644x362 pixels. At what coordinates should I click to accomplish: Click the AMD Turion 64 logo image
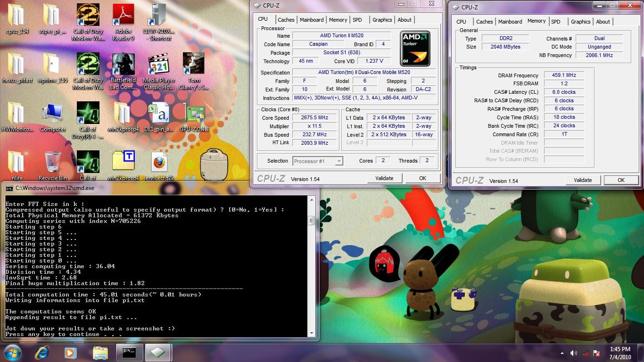pos(415,48)
